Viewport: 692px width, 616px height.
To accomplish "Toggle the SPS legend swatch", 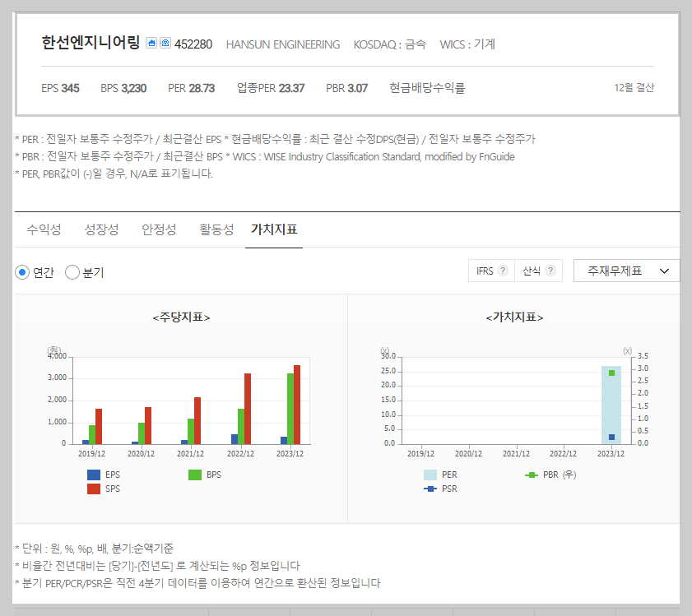I will [x=94, y=489].
